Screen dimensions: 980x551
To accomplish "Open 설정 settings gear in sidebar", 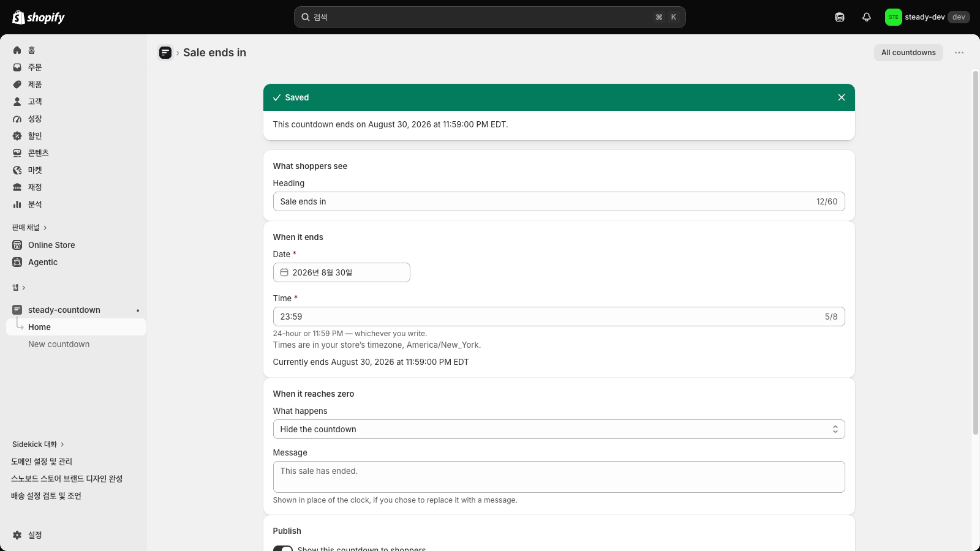I will pos(17,535).
